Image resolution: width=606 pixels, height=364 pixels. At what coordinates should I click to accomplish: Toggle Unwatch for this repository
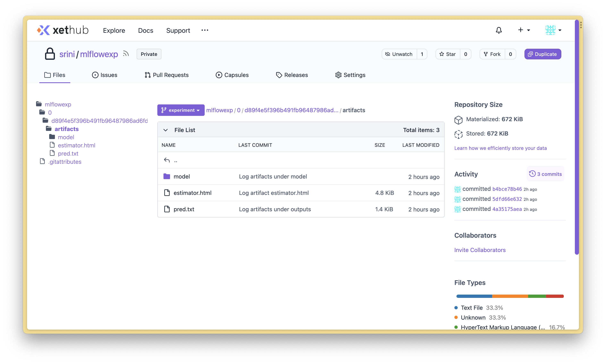click(399, 54)
